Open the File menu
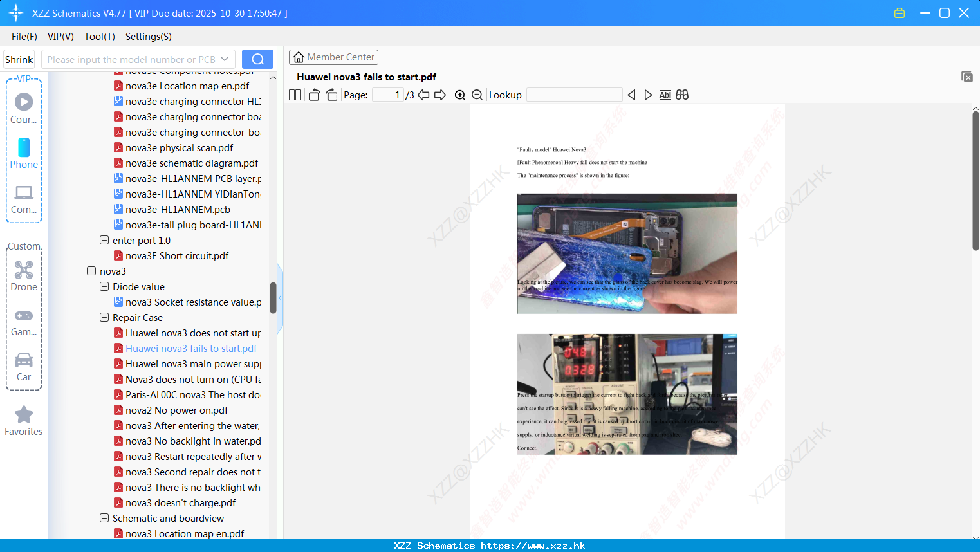This screenshot has height=552, width=980. (x=24, y=37)
